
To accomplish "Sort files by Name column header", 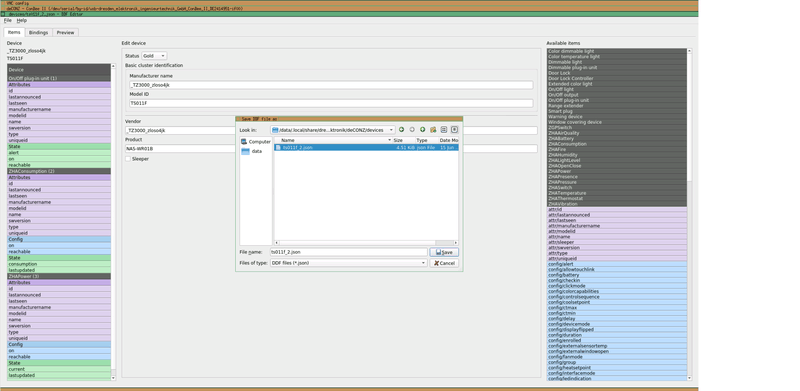I will (333, 140).
